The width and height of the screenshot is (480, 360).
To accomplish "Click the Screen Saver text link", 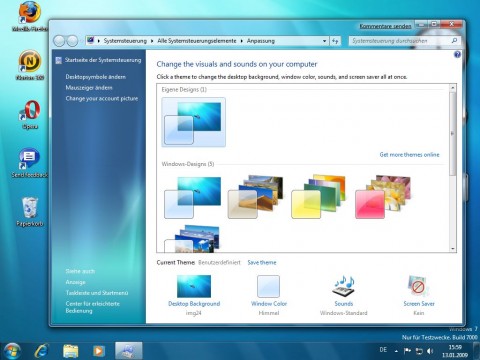I will tap(419, 304).
